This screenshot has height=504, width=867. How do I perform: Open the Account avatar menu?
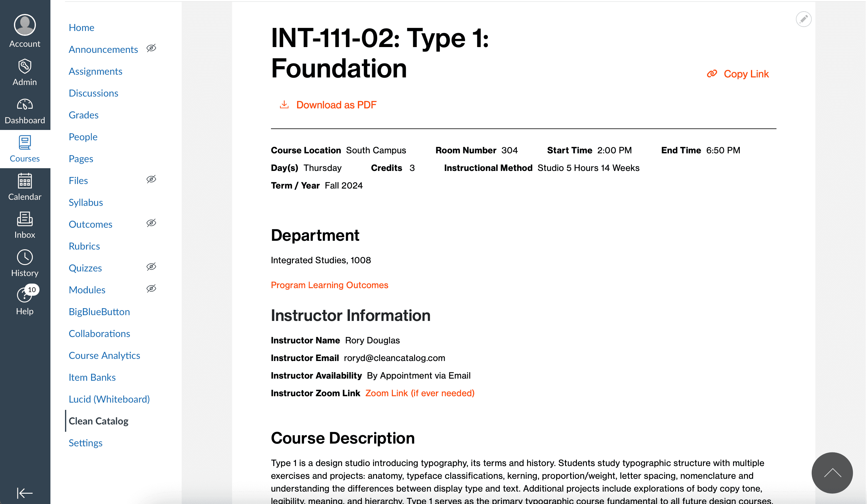click(x=25, y=25)
